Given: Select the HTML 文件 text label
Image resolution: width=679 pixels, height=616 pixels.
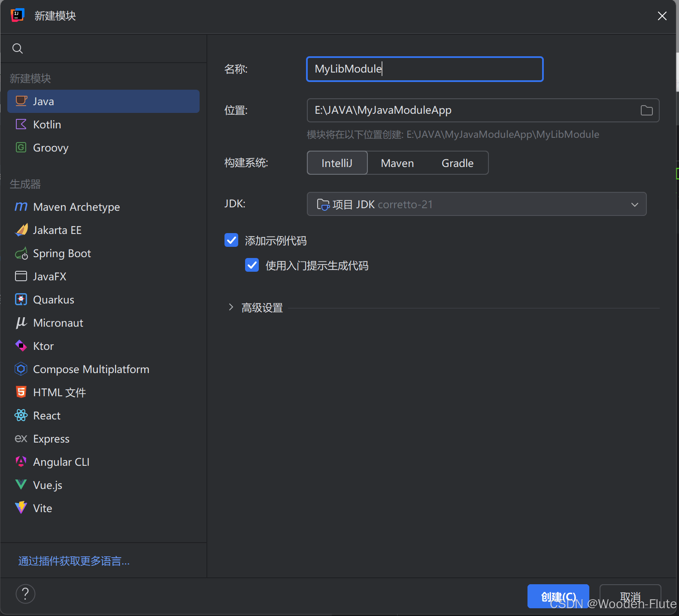Looking at the screenshot, I should 60,392.
